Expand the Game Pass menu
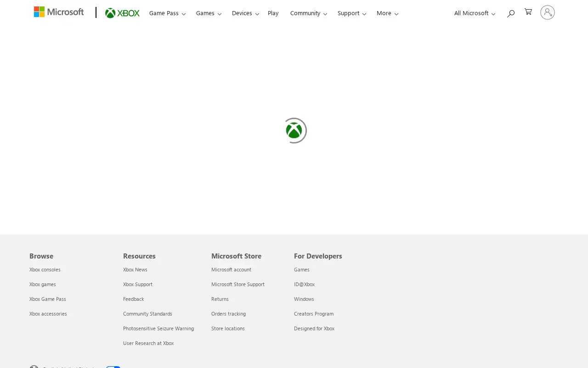588x368 pixels. [167, 13]
